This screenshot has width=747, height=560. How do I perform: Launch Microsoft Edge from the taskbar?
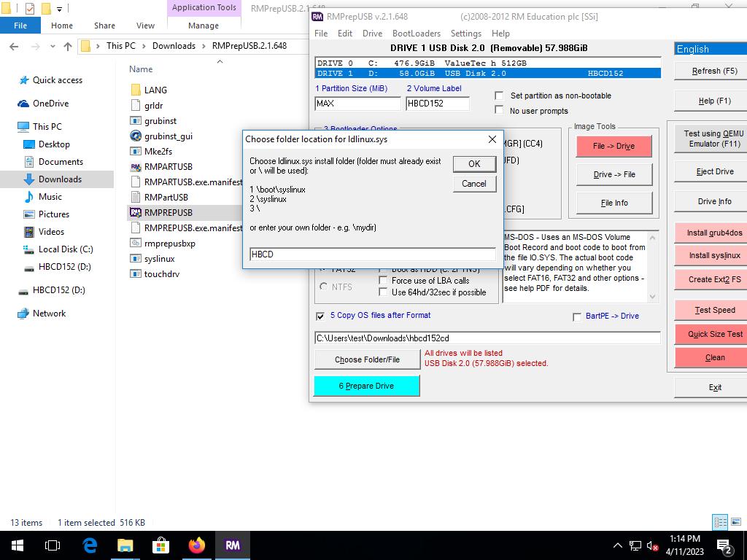point(90,545)
